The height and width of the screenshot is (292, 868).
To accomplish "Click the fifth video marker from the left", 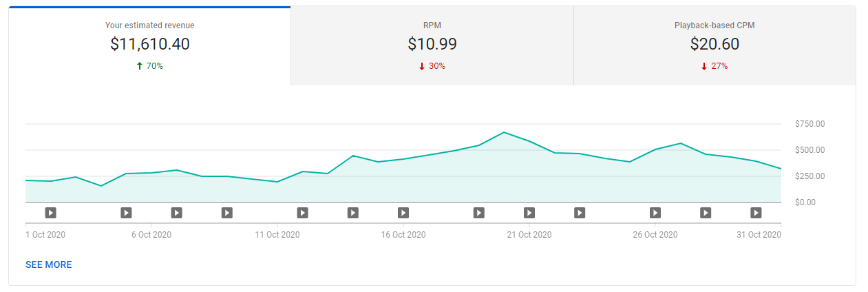I will [302, 213].
